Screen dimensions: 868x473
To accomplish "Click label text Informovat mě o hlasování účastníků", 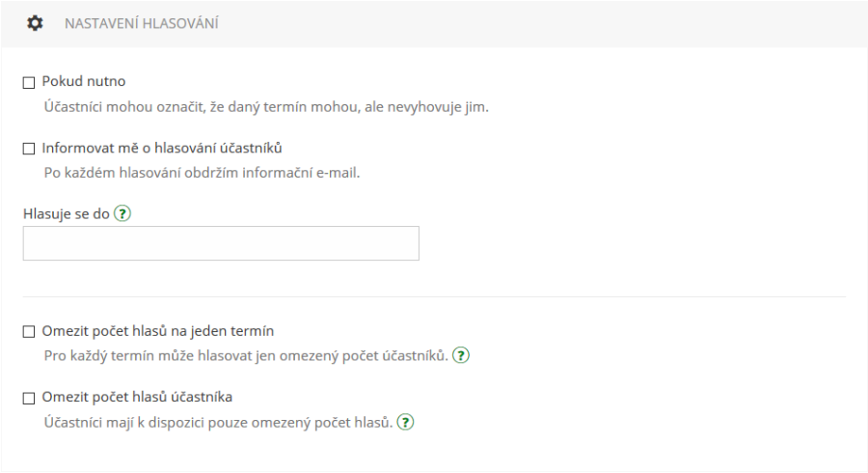I will coord(162,148).
